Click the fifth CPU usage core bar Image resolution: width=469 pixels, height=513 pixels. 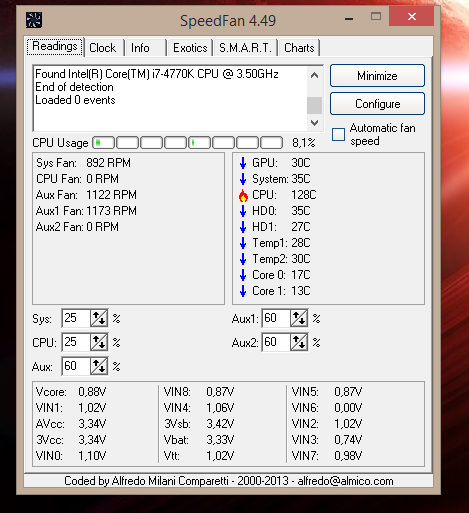[199, 143]
